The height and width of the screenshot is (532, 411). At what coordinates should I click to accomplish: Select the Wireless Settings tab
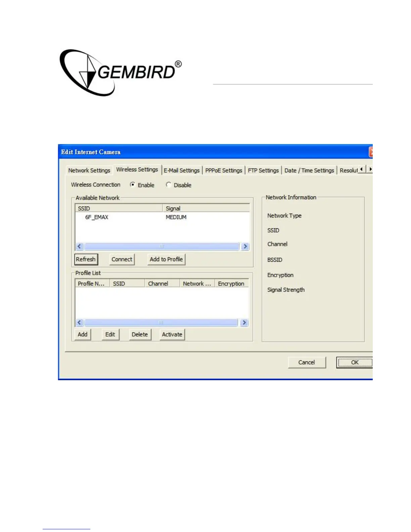point(137,170)
